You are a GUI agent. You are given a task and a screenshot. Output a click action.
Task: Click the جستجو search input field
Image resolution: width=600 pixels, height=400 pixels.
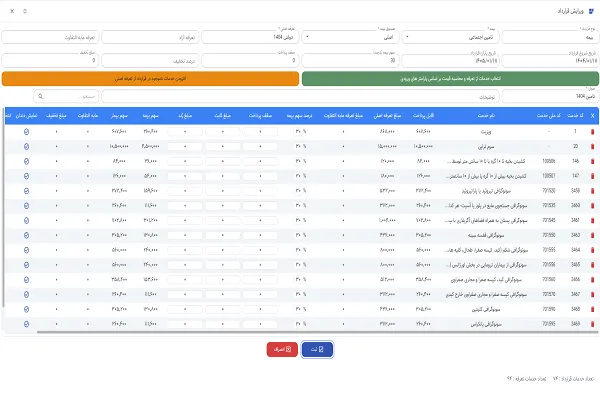(x=66, y=96)
